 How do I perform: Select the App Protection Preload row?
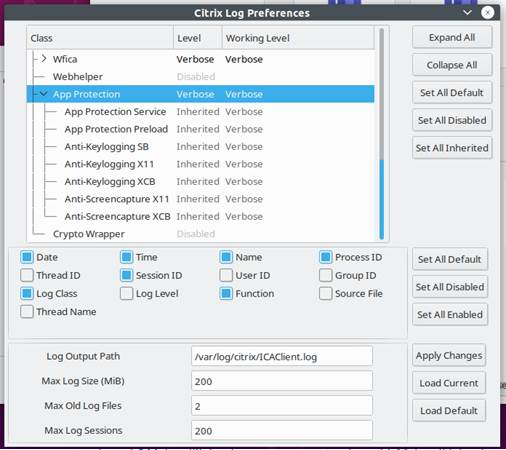click(x=201, y=129)
